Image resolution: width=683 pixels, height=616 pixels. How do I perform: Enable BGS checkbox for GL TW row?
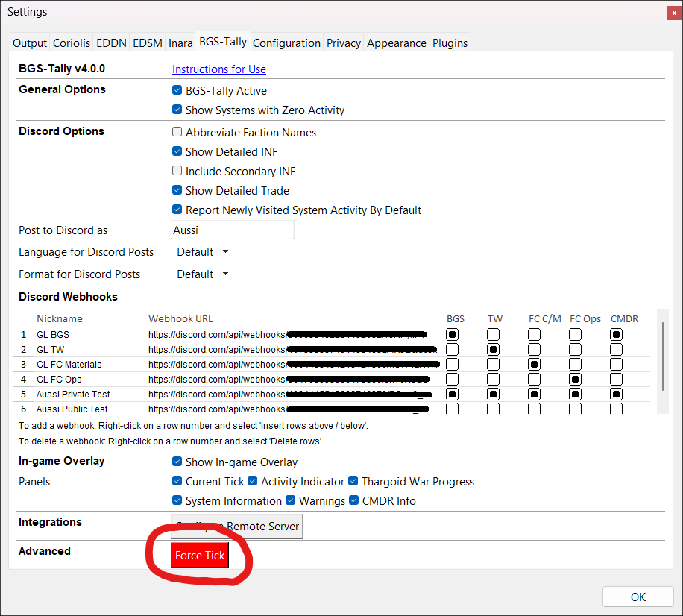pos(452,349)
